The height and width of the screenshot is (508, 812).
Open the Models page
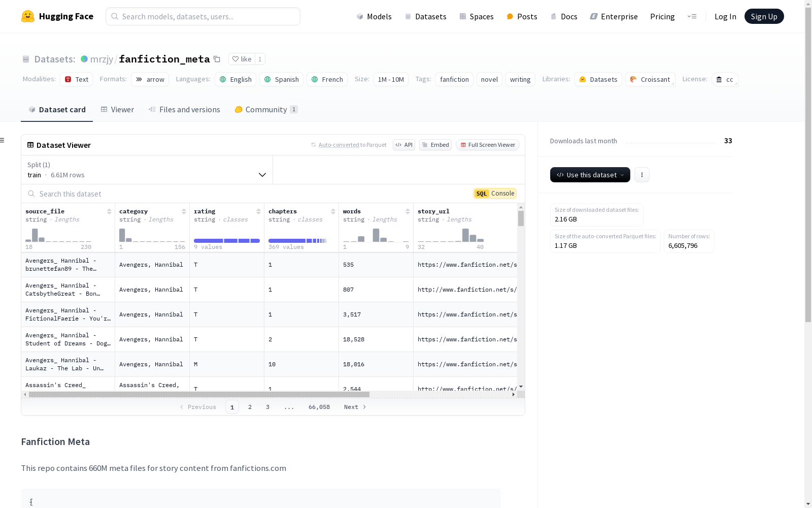(x=374, y=16)
